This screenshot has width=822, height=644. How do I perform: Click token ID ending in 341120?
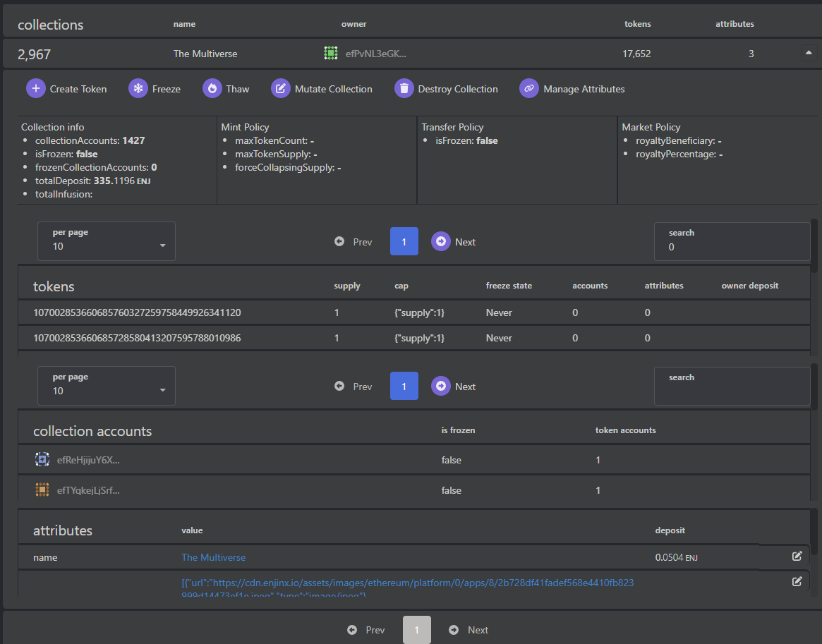click(137, 312)
